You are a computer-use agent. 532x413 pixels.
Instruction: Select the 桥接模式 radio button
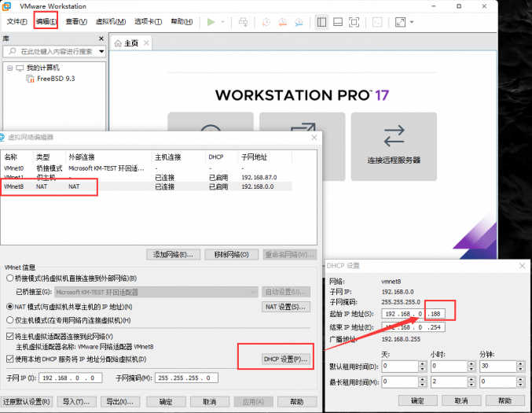point(10,278)
